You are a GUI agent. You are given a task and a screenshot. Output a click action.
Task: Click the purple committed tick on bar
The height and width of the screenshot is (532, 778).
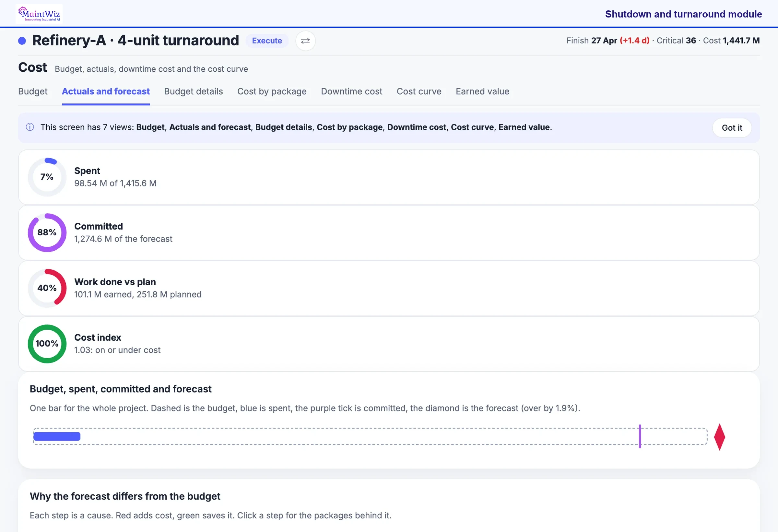640,436
